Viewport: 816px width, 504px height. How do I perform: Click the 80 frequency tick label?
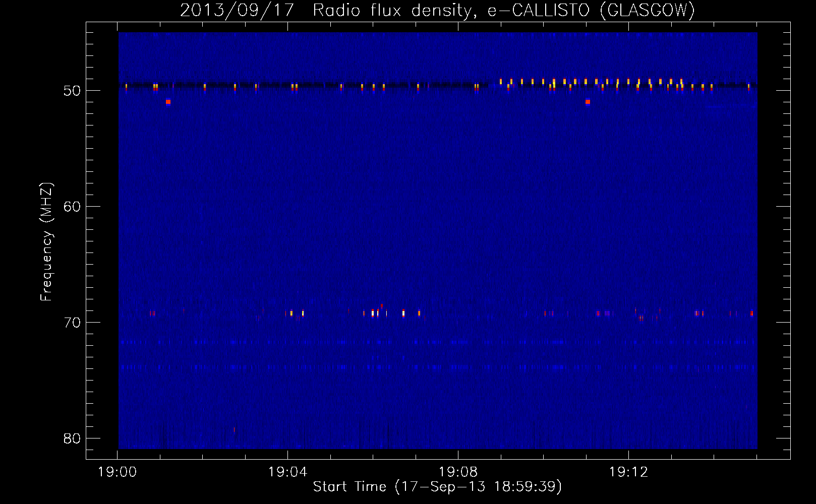(x=72, y=438)
